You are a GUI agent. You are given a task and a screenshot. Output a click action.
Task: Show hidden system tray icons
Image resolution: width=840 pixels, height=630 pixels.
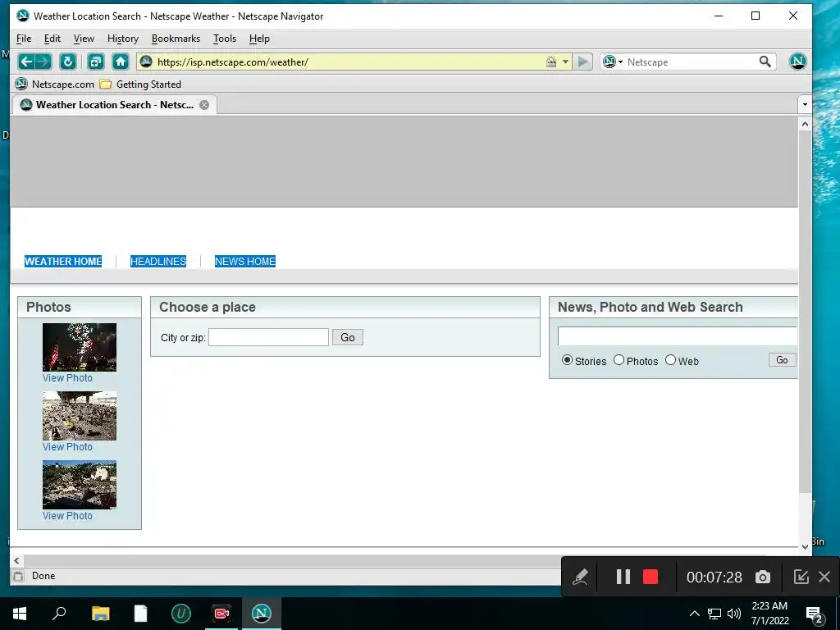[694, 614]
